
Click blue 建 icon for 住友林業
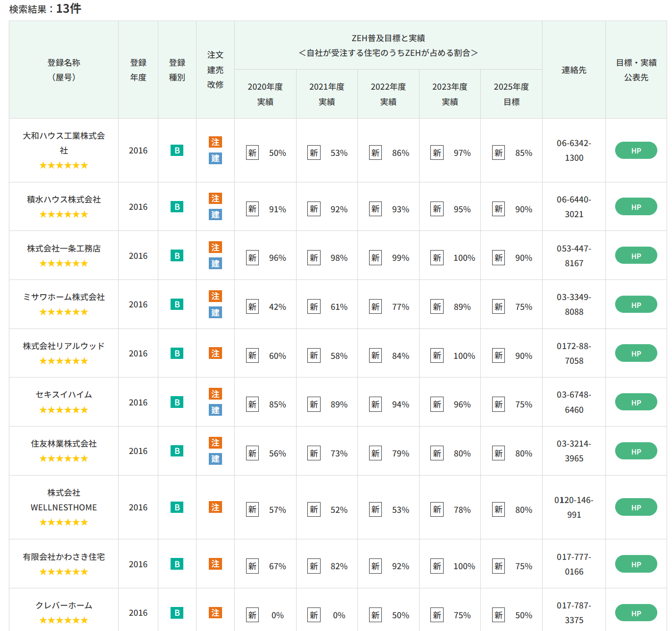(x=215, y=459)
